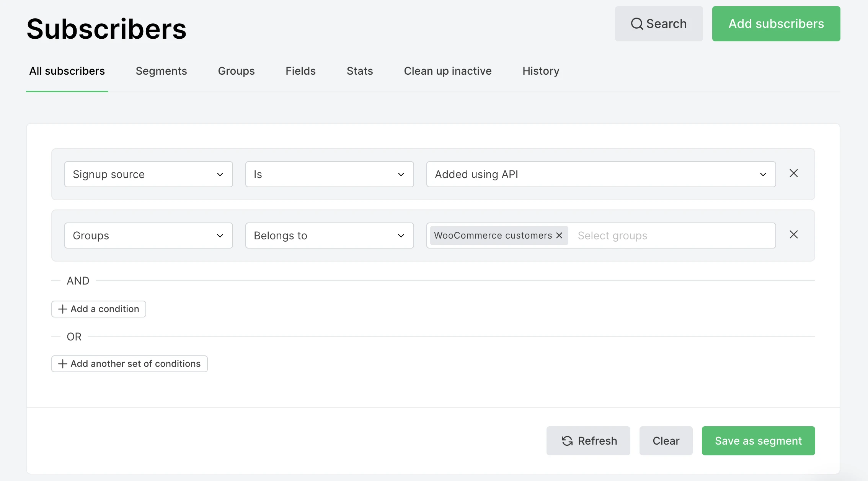Open the Belongs to operator dropdown

[329, 236]
